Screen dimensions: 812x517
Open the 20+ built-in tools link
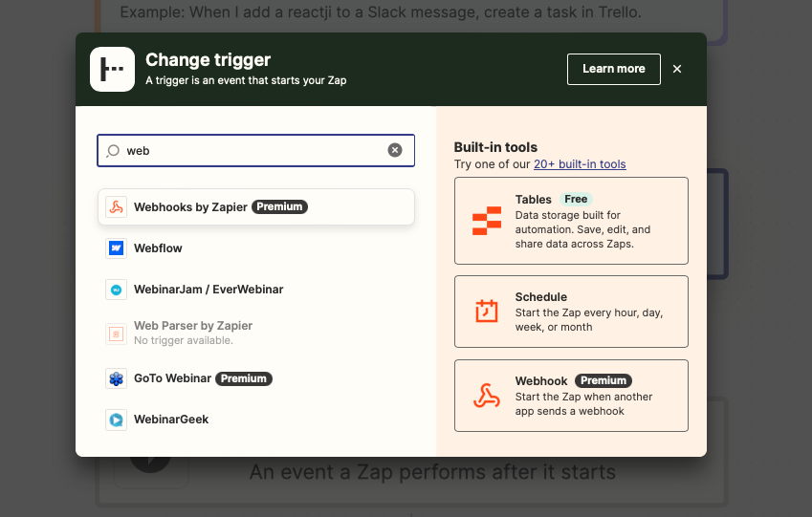click(x=580, y=164)
